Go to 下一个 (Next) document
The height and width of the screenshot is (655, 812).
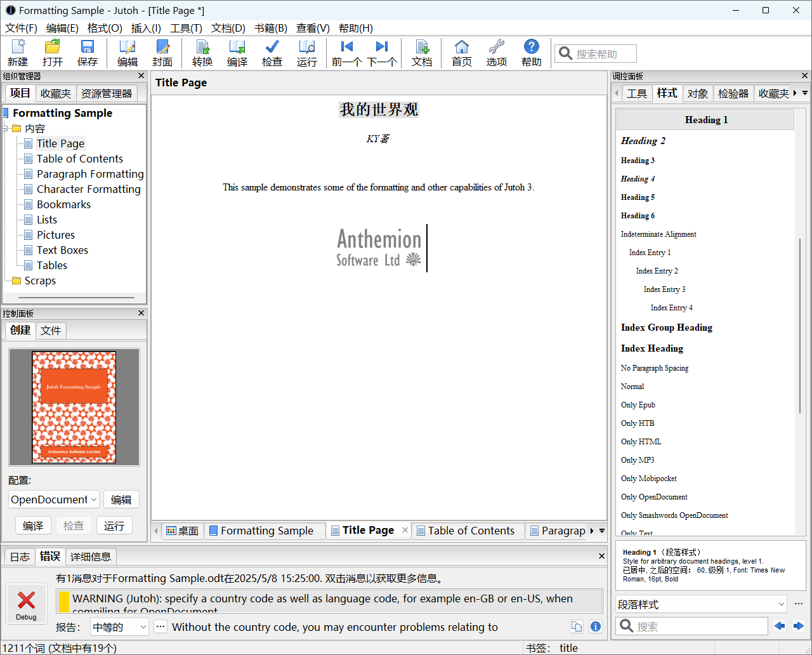coord(382,53)
